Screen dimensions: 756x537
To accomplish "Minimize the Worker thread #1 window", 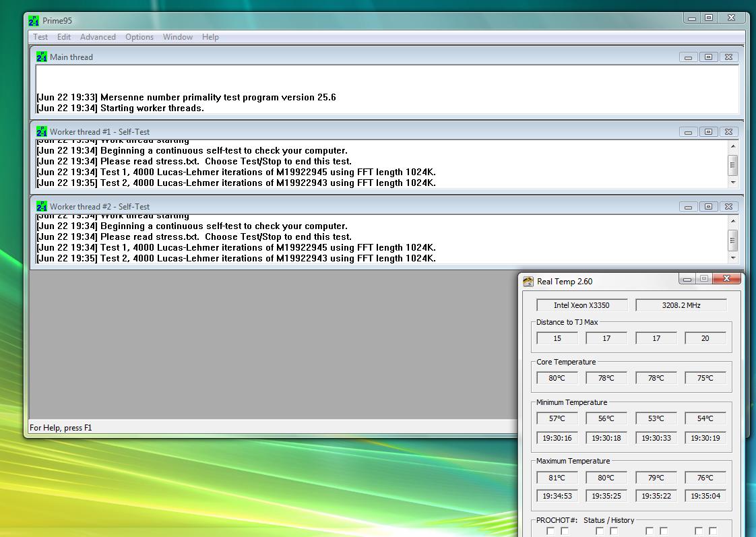I will (688, 132).
